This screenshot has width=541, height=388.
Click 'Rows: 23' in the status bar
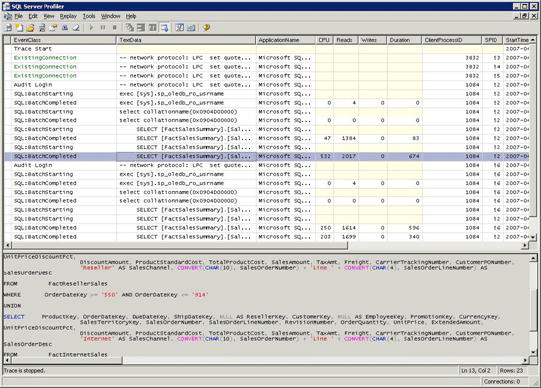coord(511,371)
